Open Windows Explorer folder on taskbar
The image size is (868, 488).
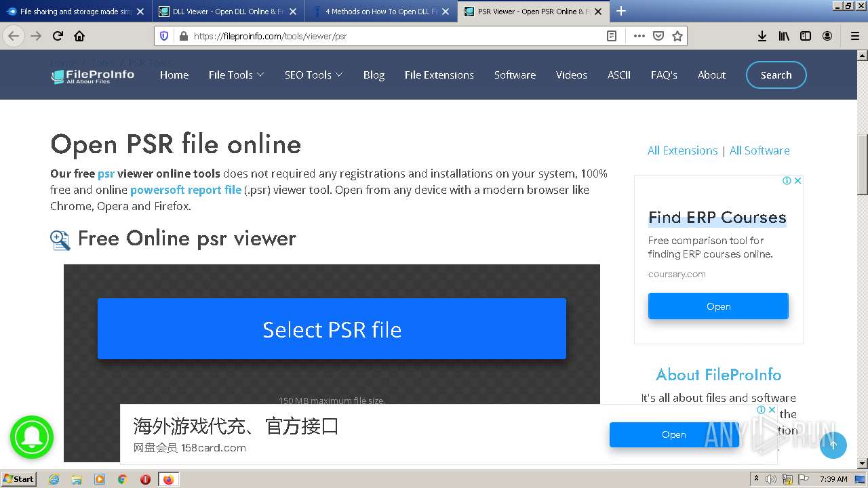pos(77,479)
